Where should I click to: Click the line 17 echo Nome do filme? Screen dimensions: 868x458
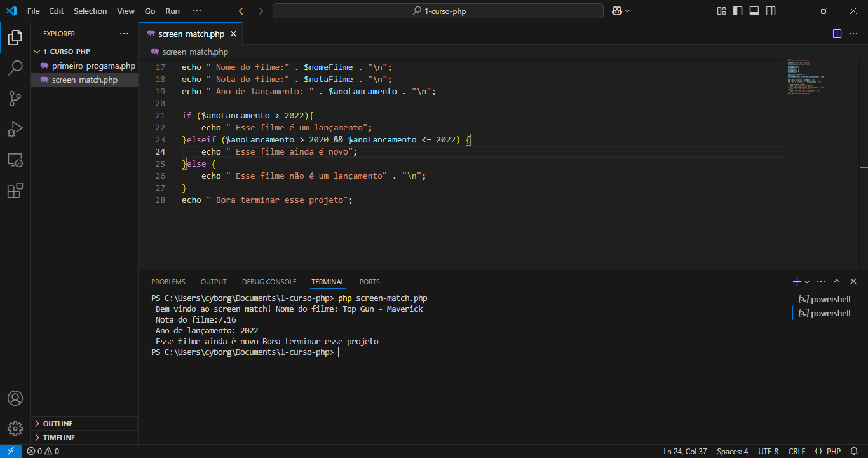[x=287, y=67]
